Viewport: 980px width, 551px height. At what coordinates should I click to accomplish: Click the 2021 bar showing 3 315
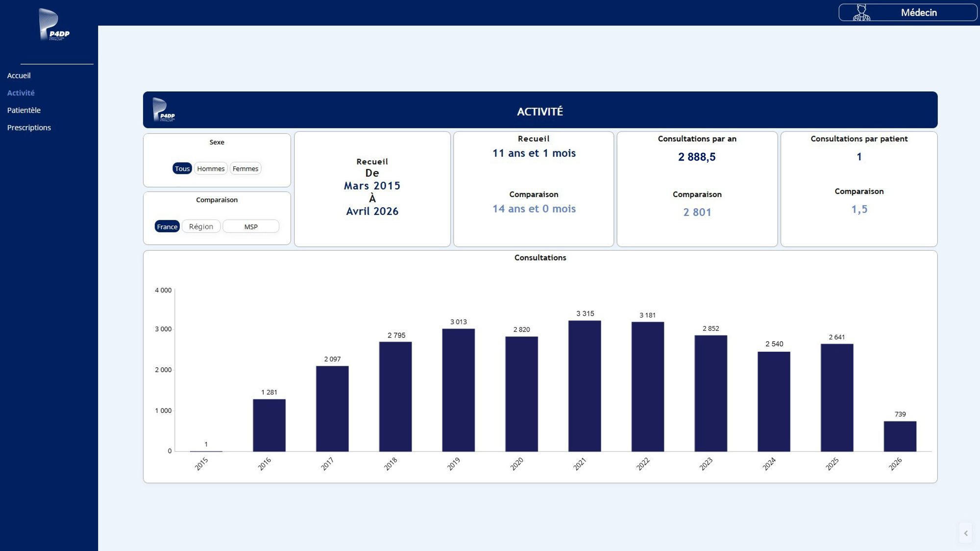point(585,386)
